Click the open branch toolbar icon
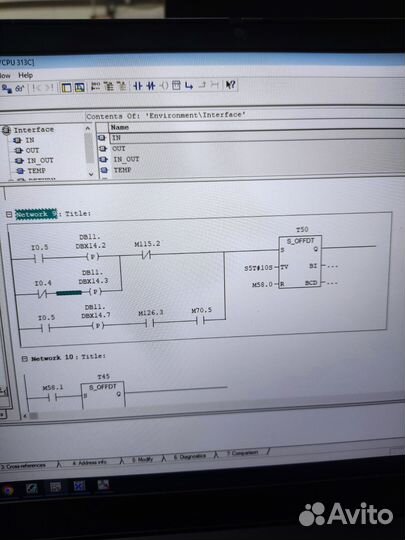This screenshot has height=540, width=405. pyautogui.click(x=189, y=85)
